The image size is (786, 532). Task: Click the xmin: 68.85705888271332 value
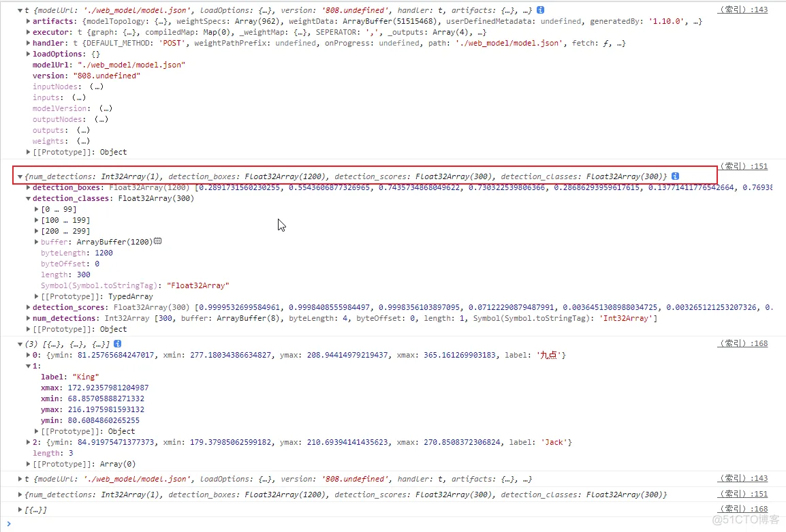(106, 398)
